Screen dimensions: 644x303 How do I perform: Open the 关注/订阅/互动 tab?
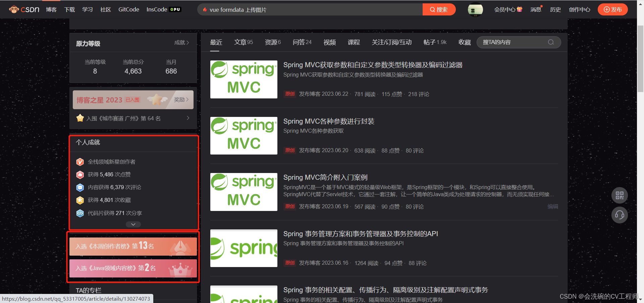(x=391, y=42)
